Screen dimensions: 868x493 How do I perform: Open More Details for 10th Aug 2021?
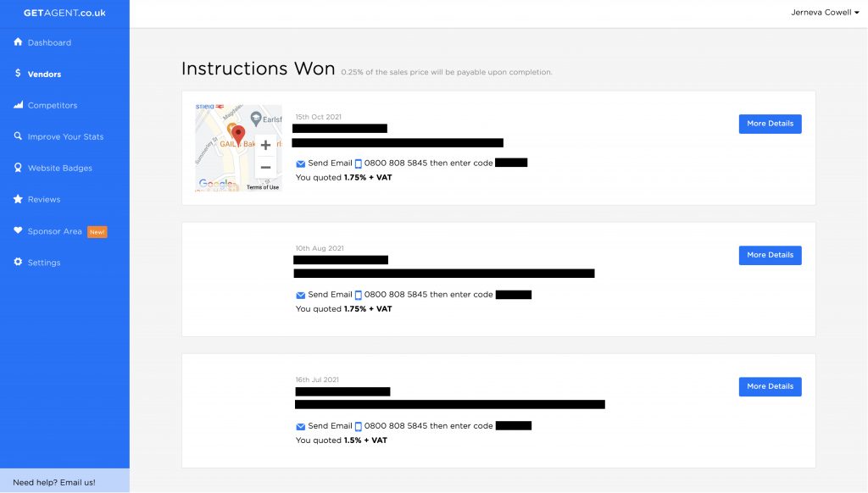(770, 255)
